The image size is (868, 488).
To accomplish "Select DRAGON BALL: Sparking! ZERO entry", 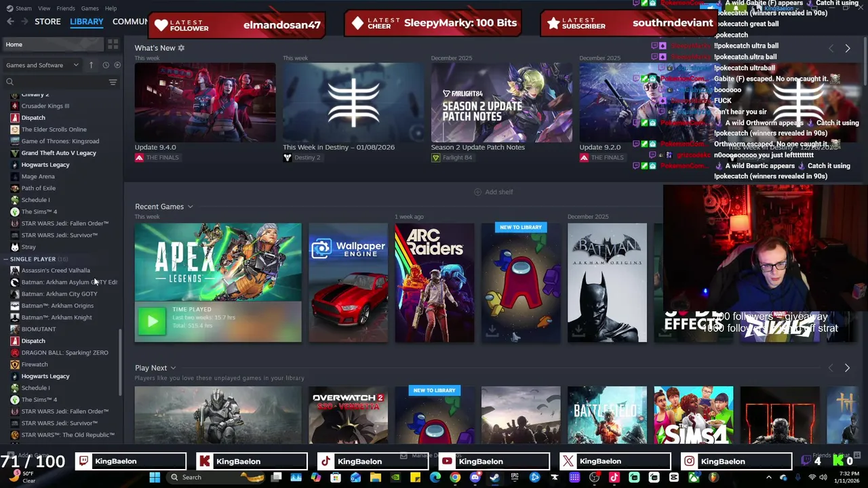I will (x=64, y=353).
